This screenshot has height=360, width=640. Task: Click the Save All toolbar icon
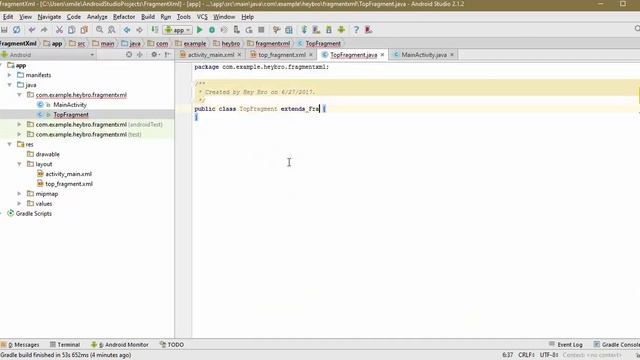4,30
